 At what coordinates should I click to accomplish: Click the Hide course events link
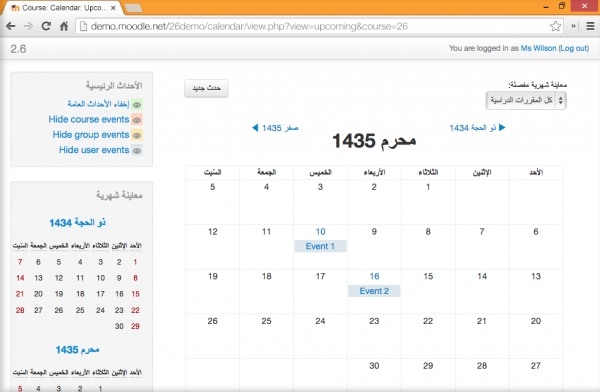(x=89, y=119)
